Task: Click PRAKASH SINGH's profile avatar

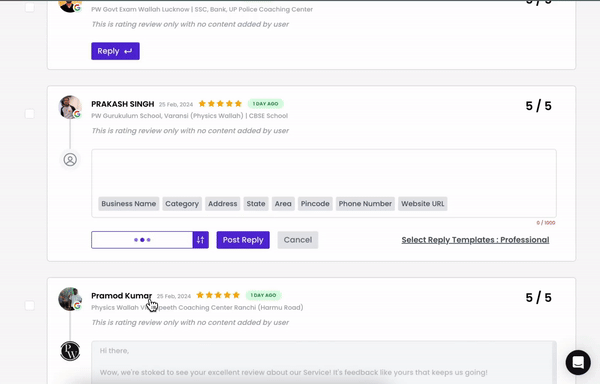Action: (70, 107)
